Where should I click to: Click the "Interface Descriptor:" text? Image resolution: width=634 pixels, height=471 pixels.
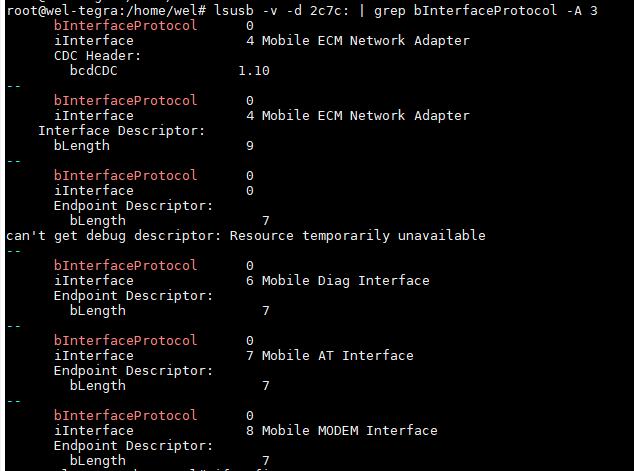click(x=121, y=131)
